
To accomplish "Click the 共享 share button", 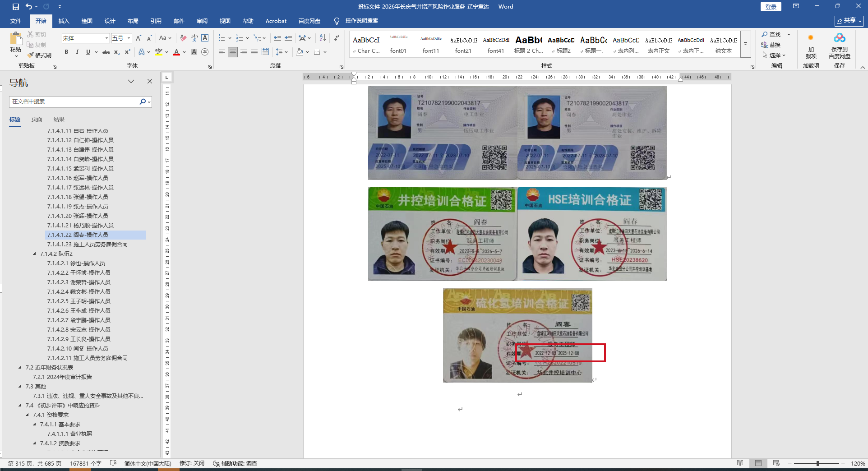I will 849,21.
